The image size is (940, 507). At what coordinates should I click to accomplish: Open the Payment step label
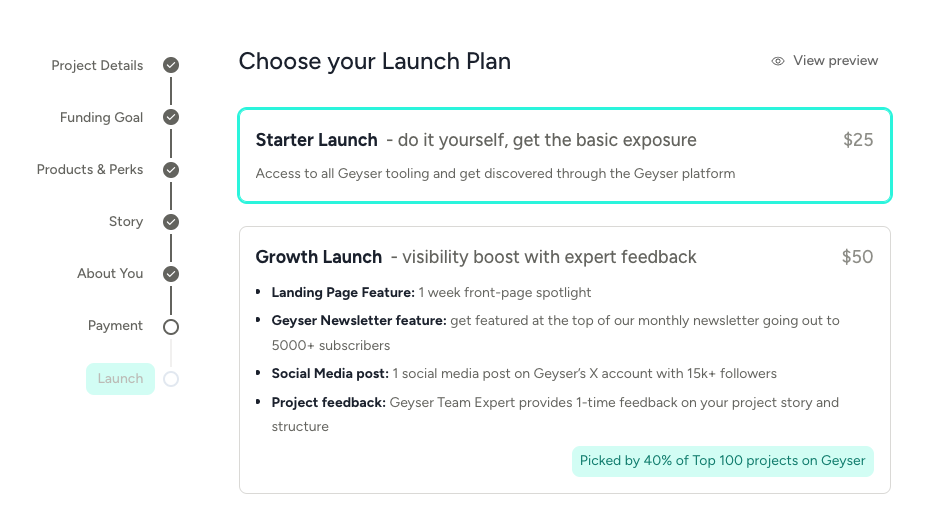coord(115,326)
